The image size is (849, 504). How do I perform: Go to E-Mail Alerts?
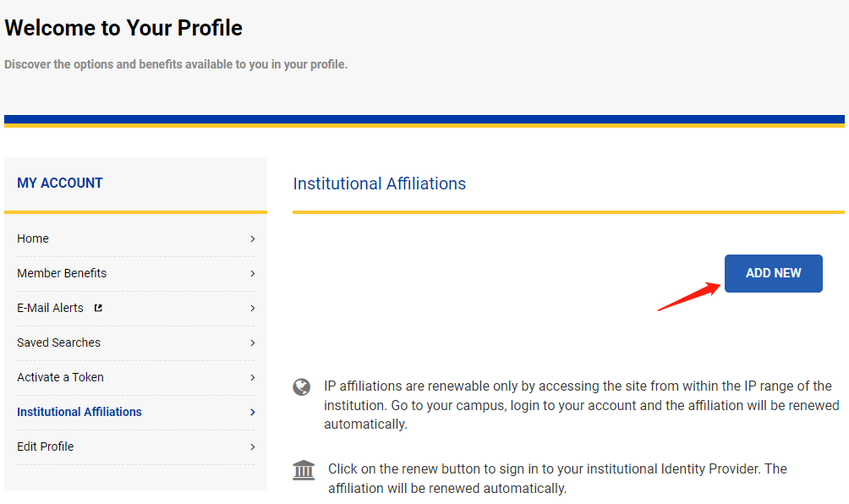pos(50,308)
